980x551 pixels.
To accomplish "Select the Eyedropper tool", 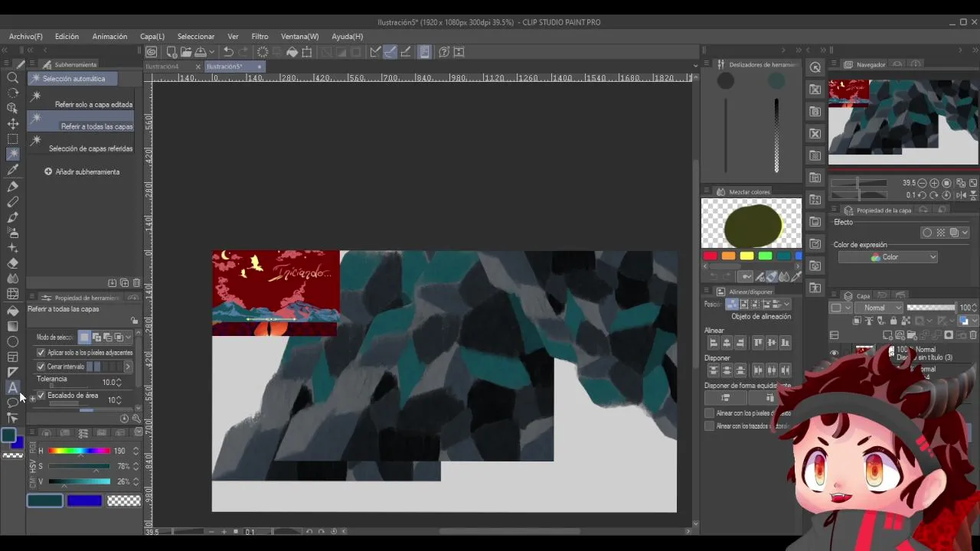I will 12,170.
